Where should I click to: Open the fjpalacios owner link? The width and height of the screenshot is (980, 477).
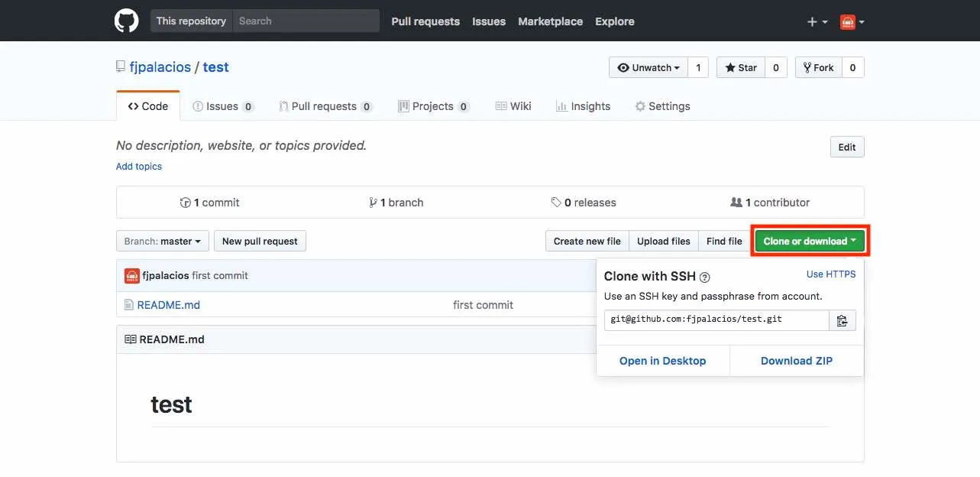coord(160,67)
